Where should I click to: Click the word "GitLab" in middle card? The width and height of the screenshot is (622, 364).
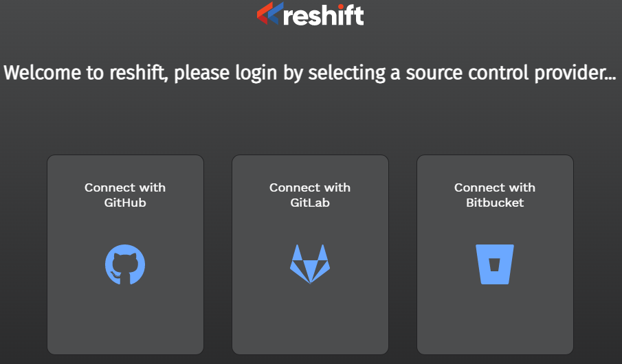[x=310, y=203]
